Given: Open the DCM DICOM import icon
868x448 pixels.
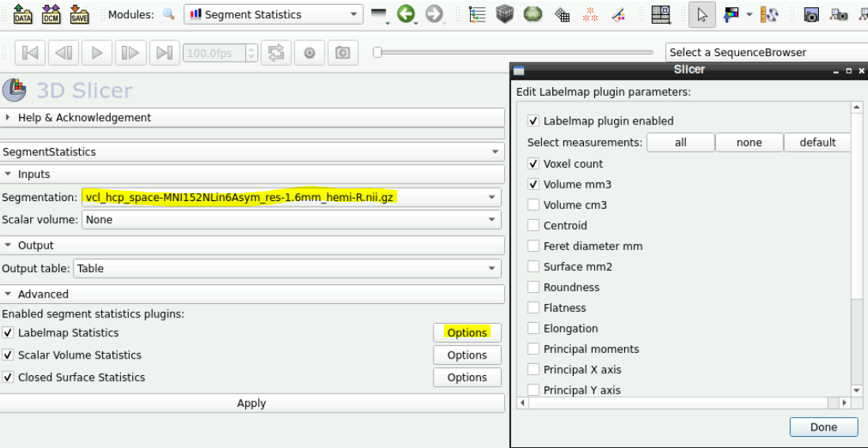Looking at the screenshot, I should point(51,14).
